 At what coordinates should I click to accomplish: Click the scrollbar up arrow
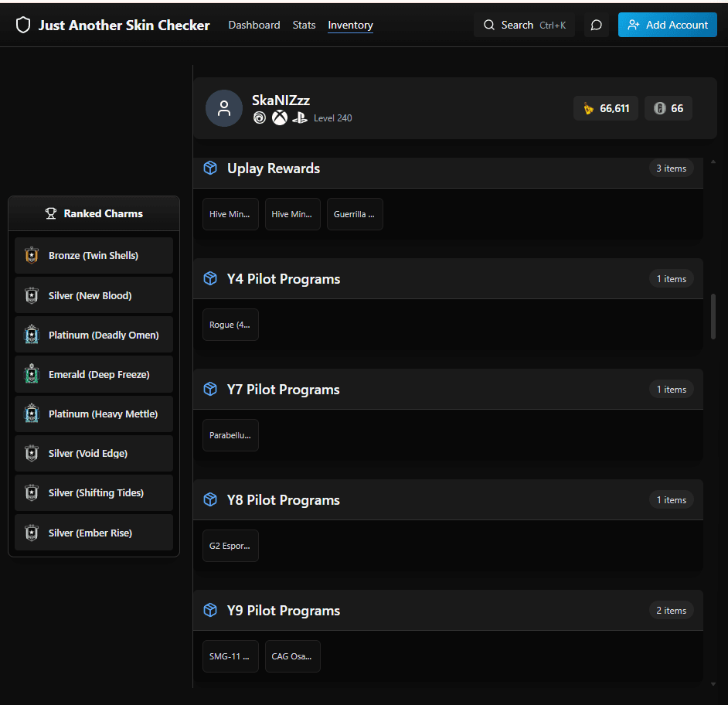713,162
